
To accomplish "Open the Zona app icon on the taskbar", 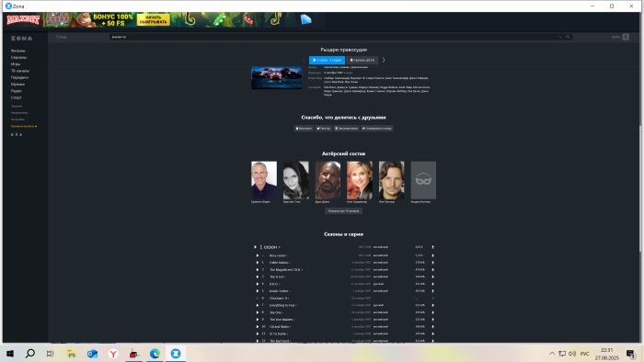I will pos(176,354).
